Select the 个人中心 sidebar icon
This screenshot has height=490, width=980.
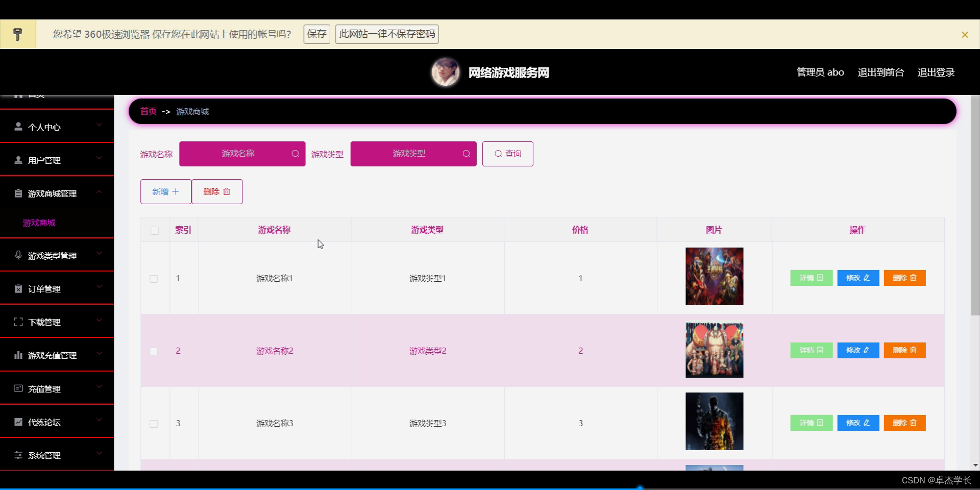pyautogui.click(x=18, y=126)
